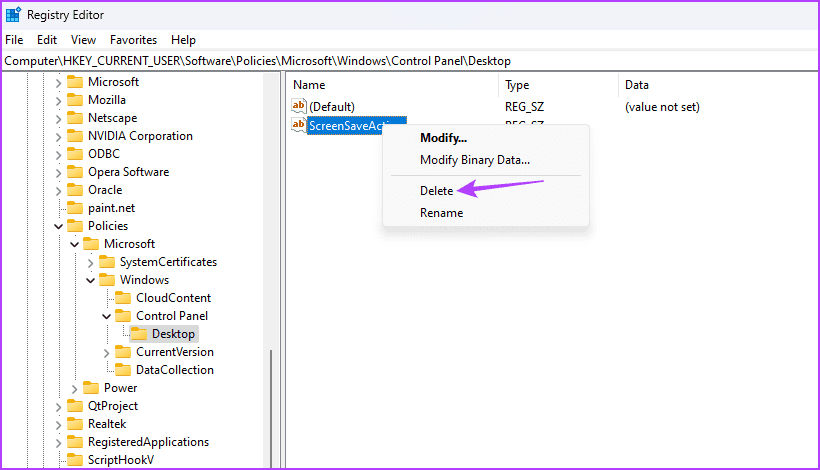
Task: Click the Windows folder icon
Action: coord(107,280)
